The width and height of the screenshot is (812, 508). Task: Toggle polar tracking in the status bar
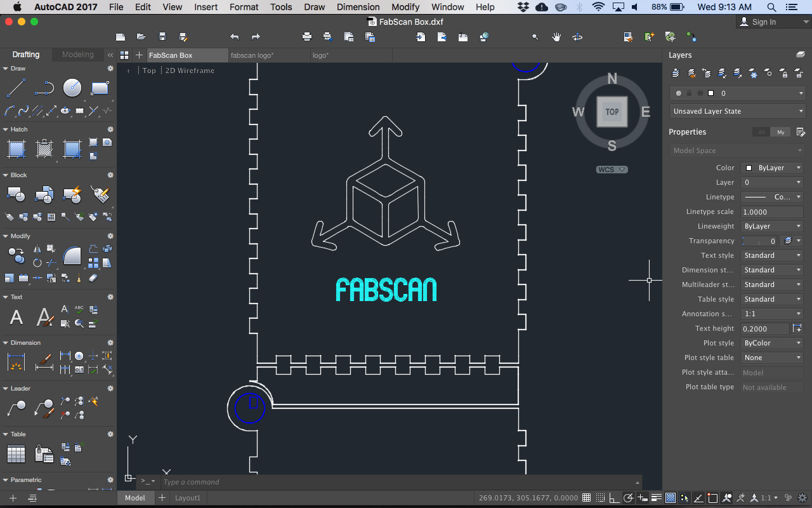(628, 498)
